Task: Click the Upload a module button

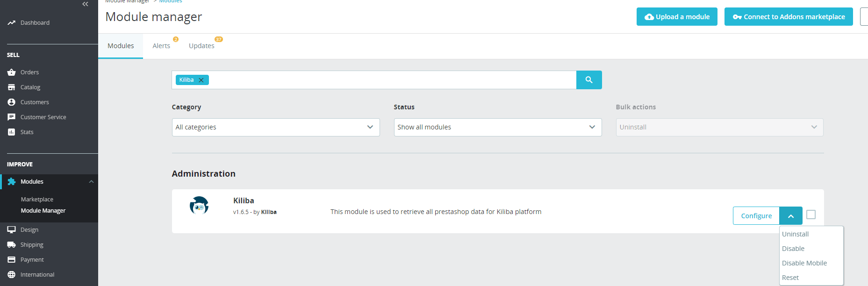Action: tap(677, 17)
